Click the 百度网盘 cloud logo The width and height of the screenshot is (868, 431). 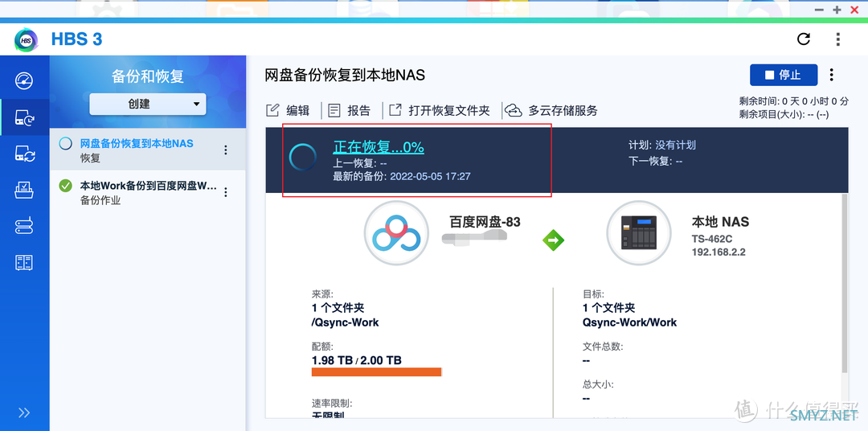(395, 232)
